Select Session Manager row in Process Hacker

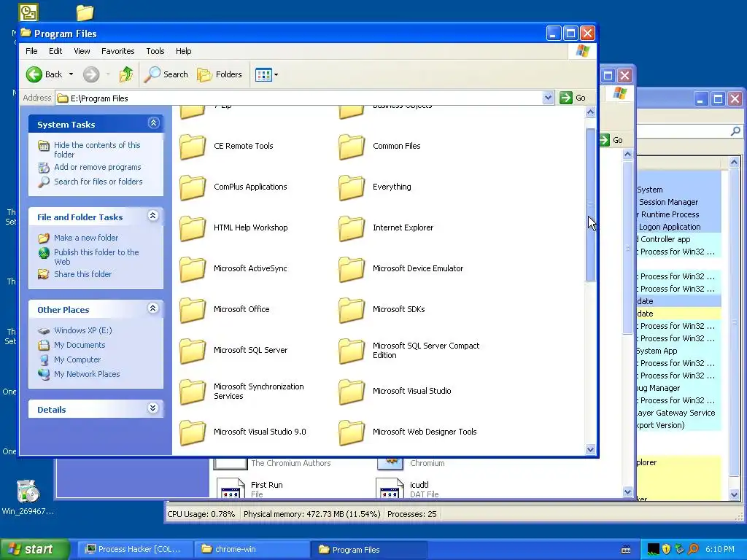coord(678,202)
